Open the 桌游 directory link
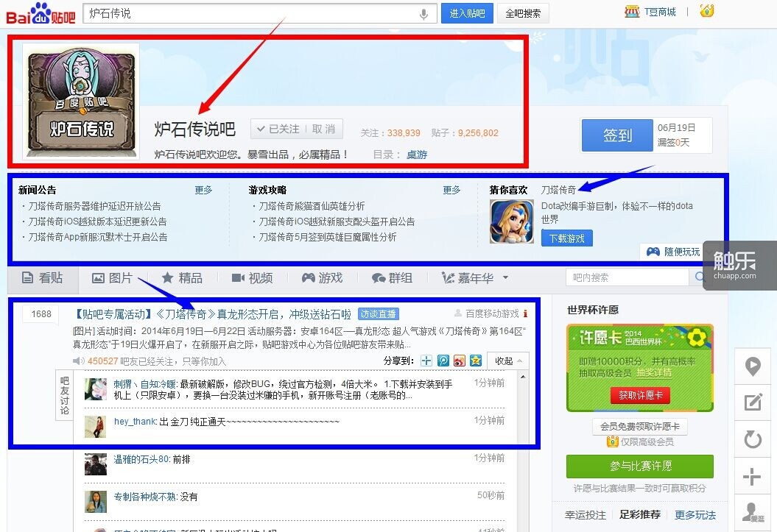The height and width of the screenshot is (532, 777). tap(417, 155)
